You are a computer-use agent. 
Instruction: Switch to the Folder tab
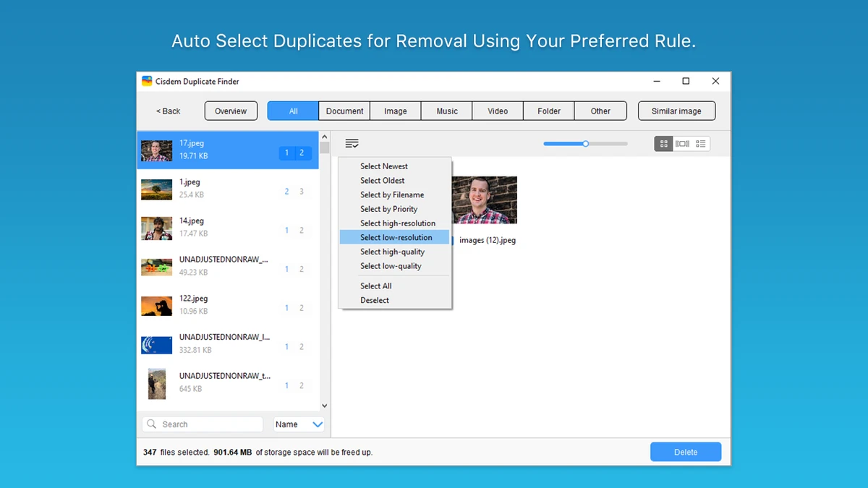pos(549,111)
